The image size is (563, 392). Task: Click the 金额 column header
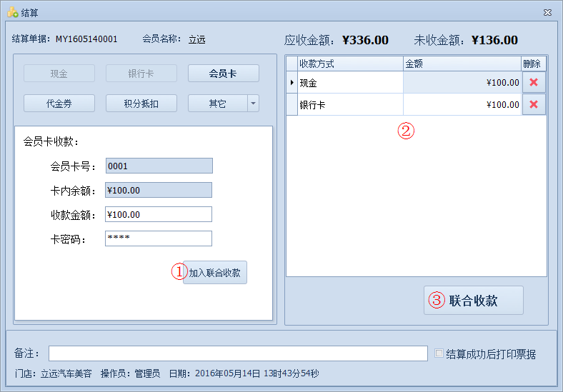click(x=462, y=64)
